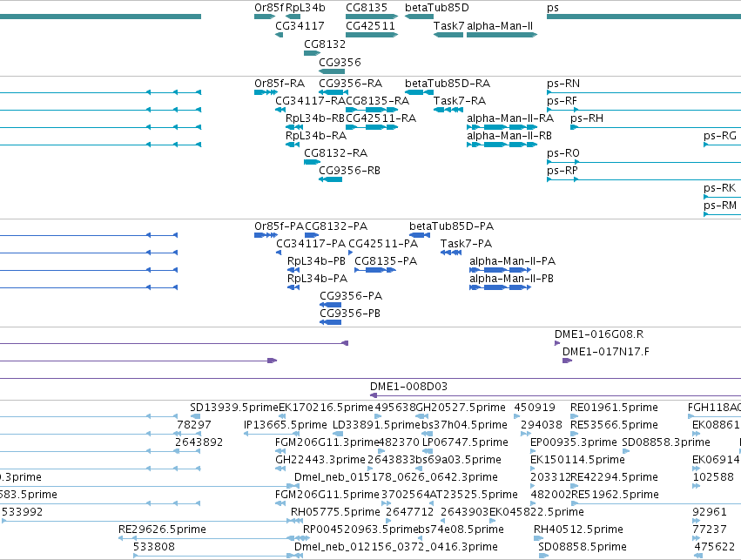741x560 pixels.
Task: Click the RpL34b-RB transcript label
Action: click(x=314, y=118)
